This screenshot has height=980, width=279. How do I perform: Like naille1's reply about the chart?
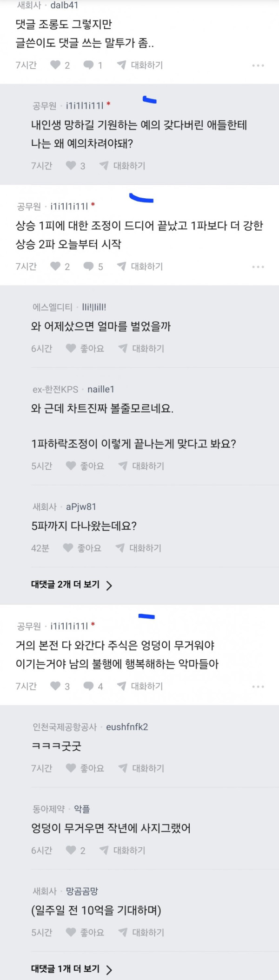pos(85,466)
